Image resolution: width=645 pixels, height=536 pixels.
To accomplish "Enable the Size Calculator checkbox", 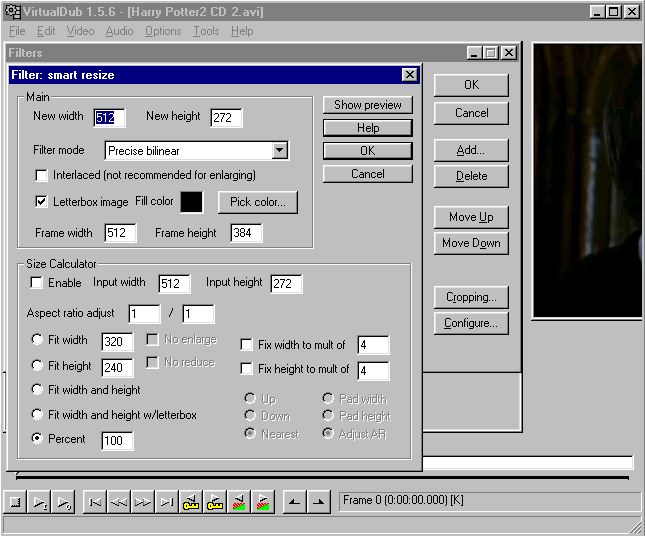I will (x=36, y=283).
